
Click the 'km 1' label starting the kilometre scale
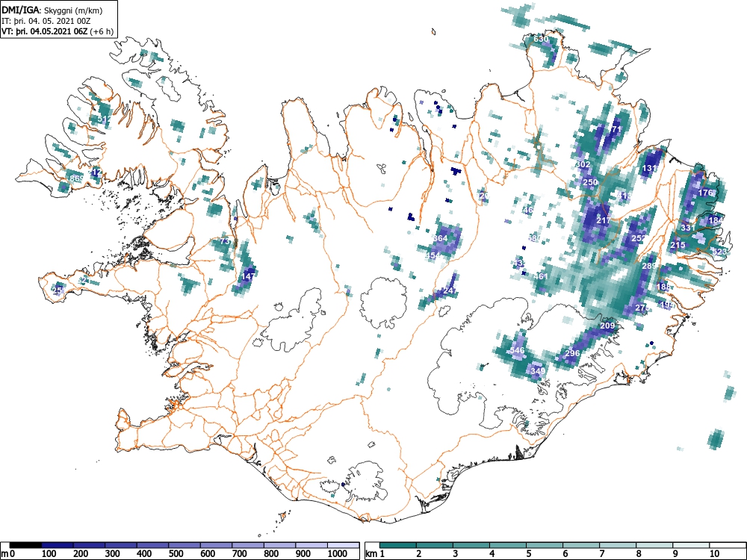[x=375, y=554]
